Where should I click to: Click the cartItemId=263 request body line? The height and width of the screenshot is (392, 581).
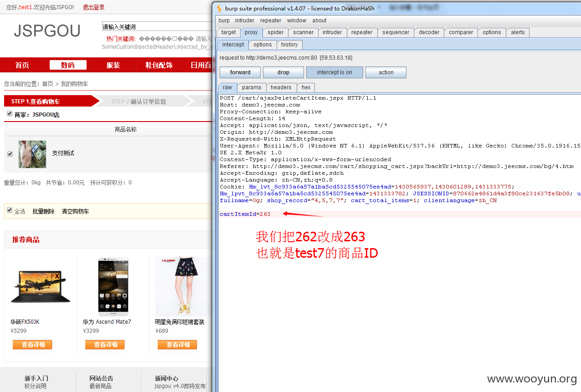(245, 214)
